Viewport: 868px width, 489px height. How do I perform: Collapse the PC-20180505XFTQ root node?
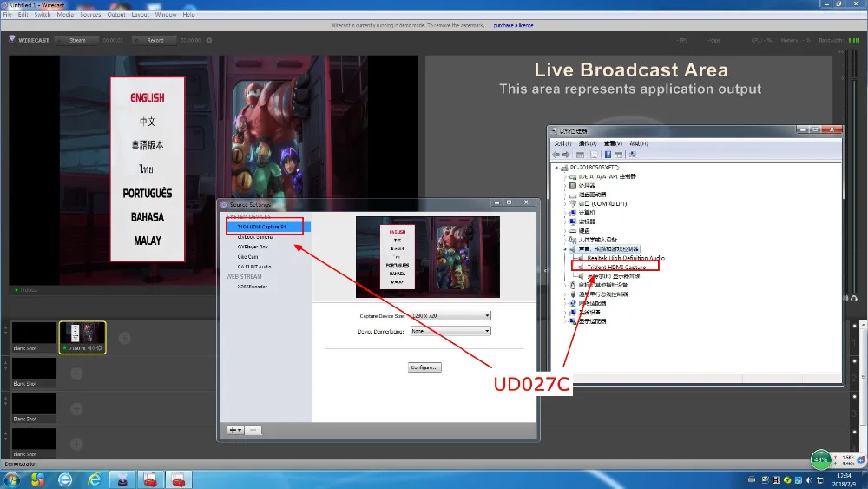pos(556,168)
